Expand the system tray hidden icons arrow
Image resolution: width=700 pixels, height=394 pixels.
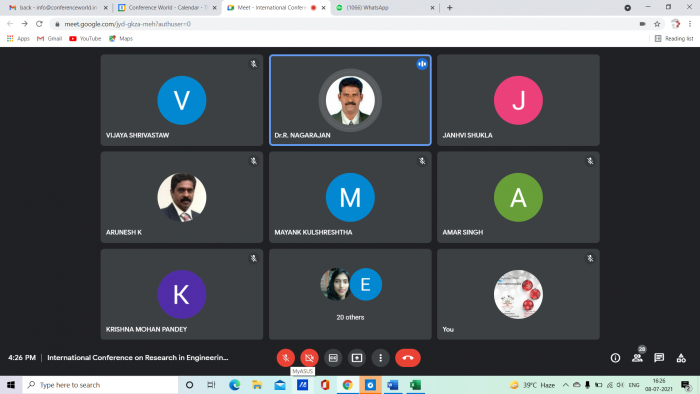(x=565, y=385)
